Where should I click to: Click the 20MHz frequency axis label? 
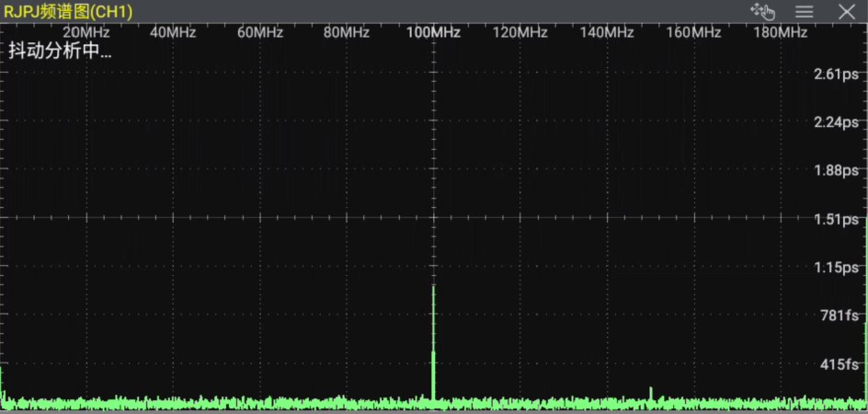(86, 33)
